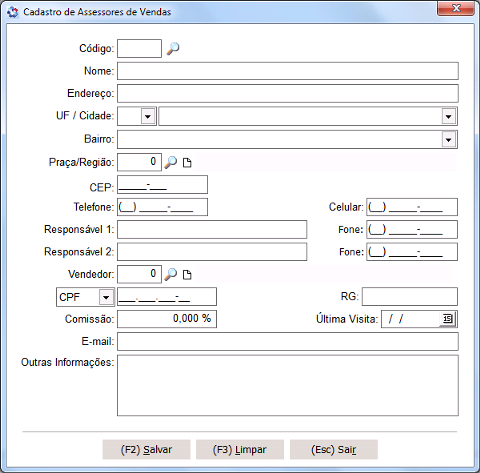480x473 pixels.
Task: Focus the Comissão percentage field
Action: (x=167, y=319)
